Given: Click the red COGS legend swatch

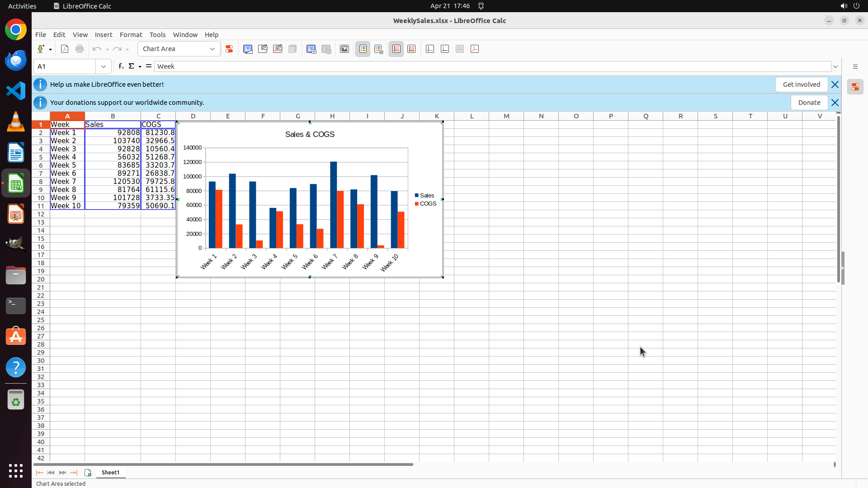Looking at the screenshot, I should (417, 204).
